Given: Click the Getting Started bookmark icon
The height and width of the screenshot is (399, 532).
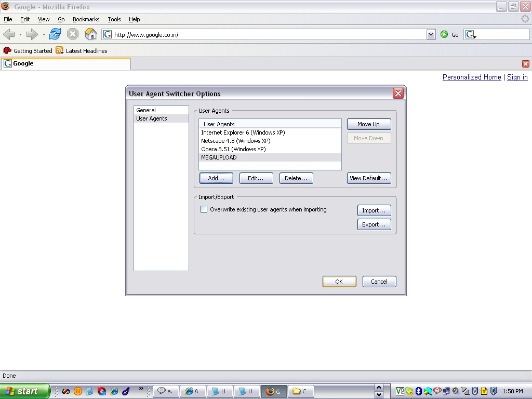Looking at the screenshot, I should [x=7, y=50].
